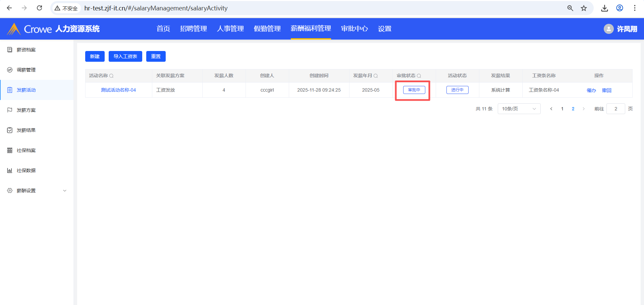Click the 新建 button
Screen dimensions: 644x305
(x=95, y=56)
